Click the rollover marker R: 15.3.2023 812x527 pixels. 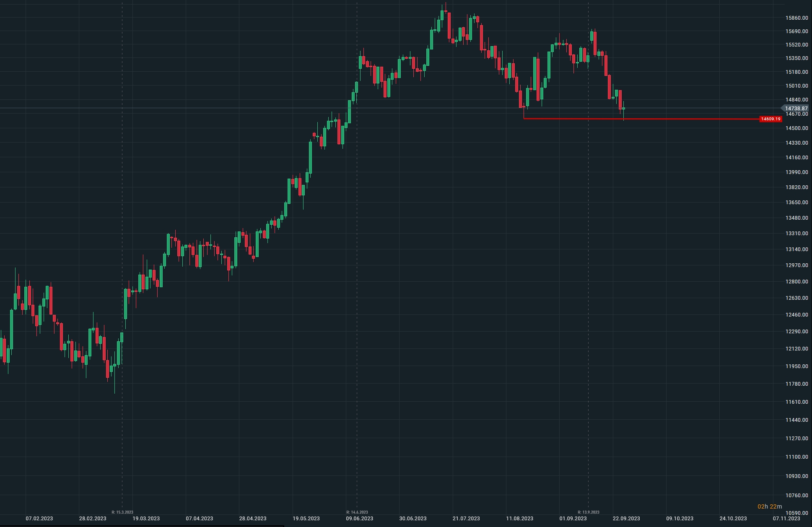(x=122, y=512)
